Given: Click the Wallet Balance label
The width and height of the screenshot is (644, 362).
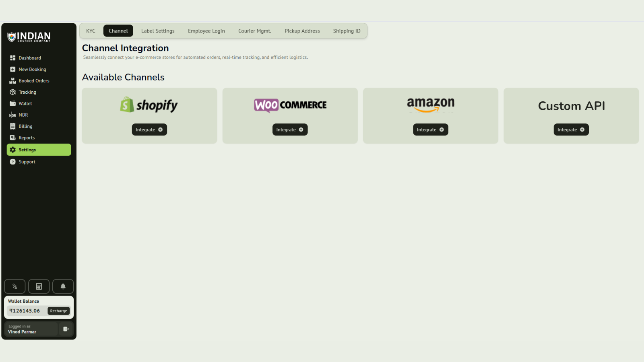Looking at the screenshot, I should (24, 301).
